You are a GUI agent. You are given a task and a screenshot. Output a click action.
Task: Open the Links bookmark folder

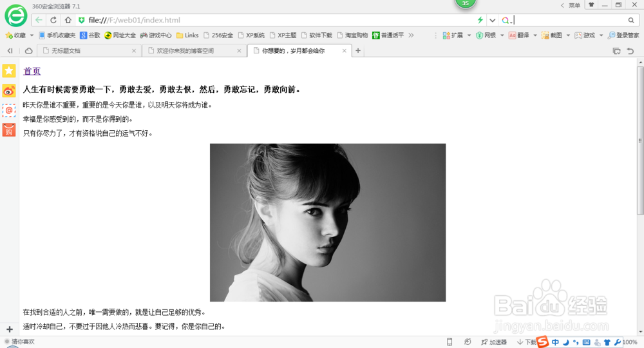[187, 35]
